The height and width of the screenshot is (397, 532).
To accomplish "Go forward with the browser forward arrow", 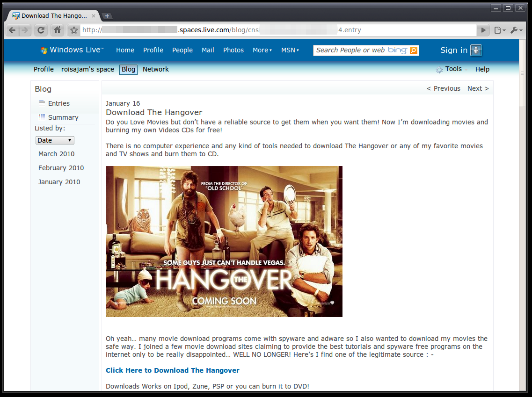I will [25, 30].
